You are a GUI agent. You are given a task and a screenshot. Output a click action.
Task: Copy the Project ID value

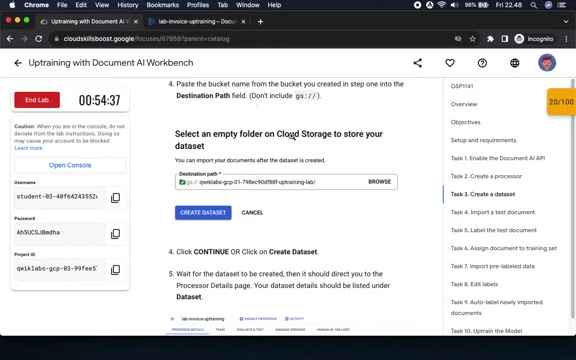115,270
